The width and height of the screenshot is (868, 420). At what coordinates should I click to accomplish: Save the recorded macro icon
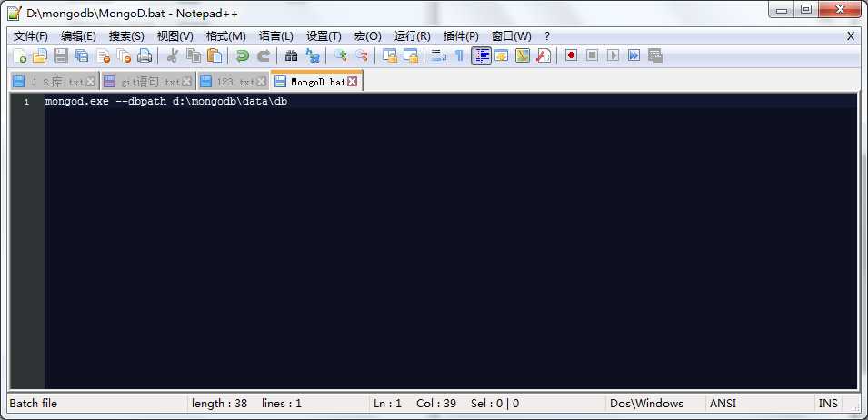point(655,55)
